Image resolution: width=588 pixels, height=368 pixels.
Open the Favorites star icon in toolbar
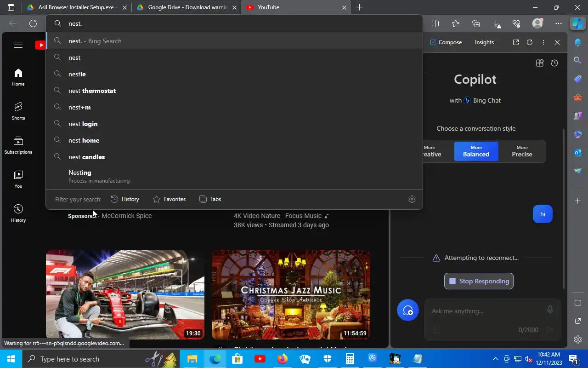(x=456, y=23)
